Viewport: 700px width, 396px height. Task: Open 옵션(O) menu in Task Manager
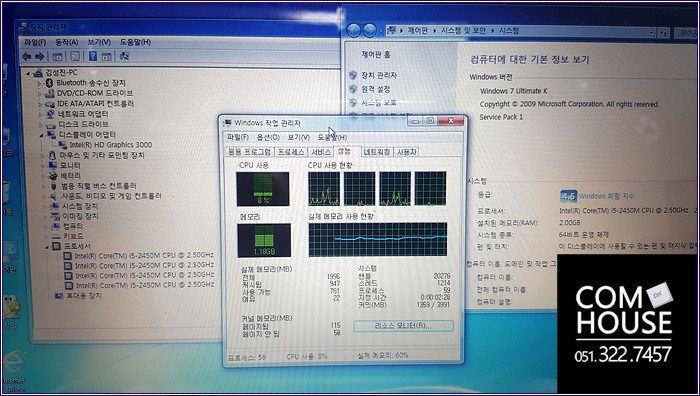click(x=268, y=137)
